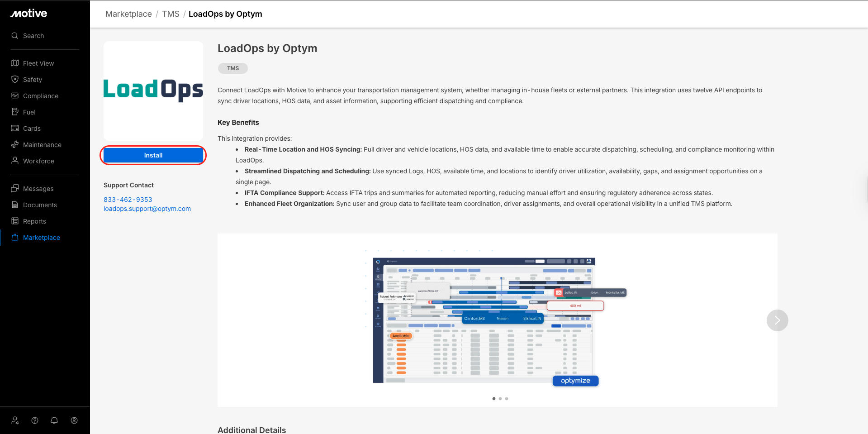Click the Maintenance wrench icon
This screenshot has width=868, height=434.
coord(15,145)
